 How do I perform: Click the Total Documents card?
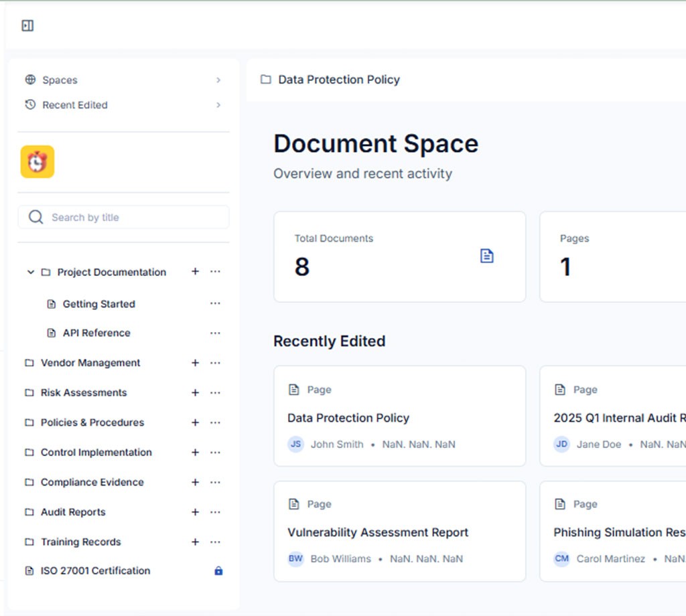400,256
